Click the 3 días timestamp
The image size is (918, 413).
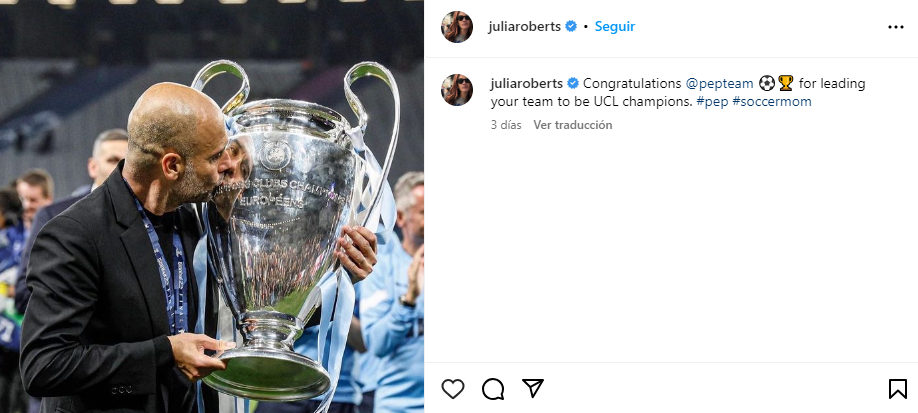click(x=506, y=125)
